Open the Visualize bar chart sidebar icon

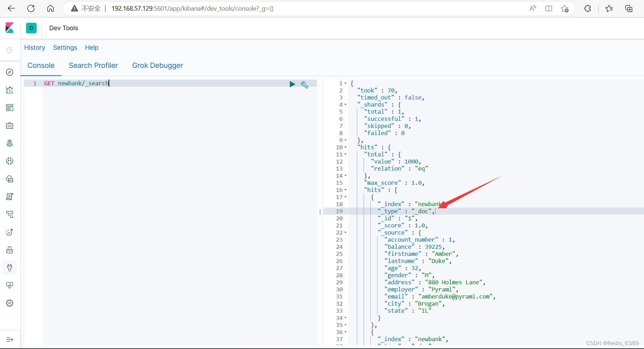tap(10, 90)
